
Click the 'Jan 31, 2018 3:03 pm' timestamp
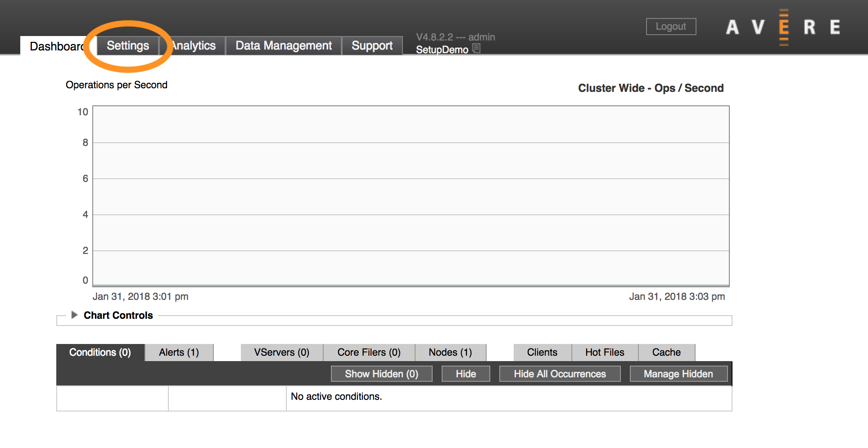pos(677,297)
